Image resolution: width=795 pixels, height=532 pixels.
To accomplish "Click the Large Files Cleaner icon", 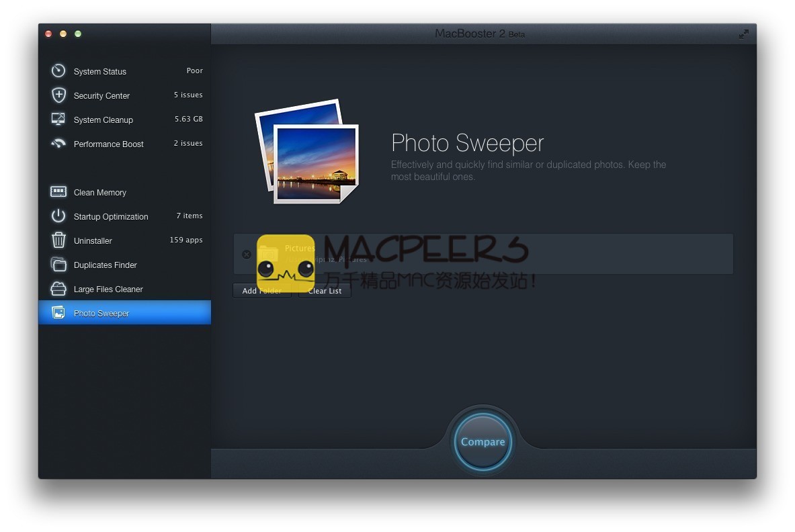I will [58, 289].
